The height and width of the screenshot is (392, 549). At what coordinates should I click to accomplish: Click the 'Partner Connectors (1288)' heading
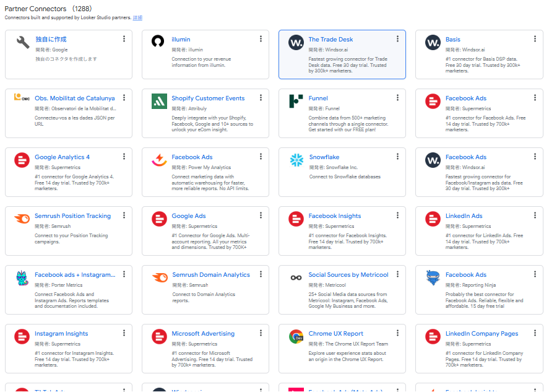pyautogui.click(x=48, y=9)
